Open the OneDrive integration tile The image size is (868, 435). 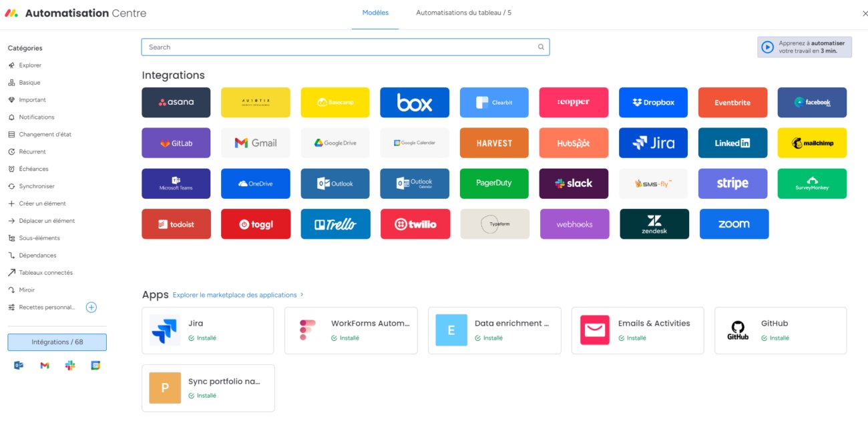pos(256,183)
